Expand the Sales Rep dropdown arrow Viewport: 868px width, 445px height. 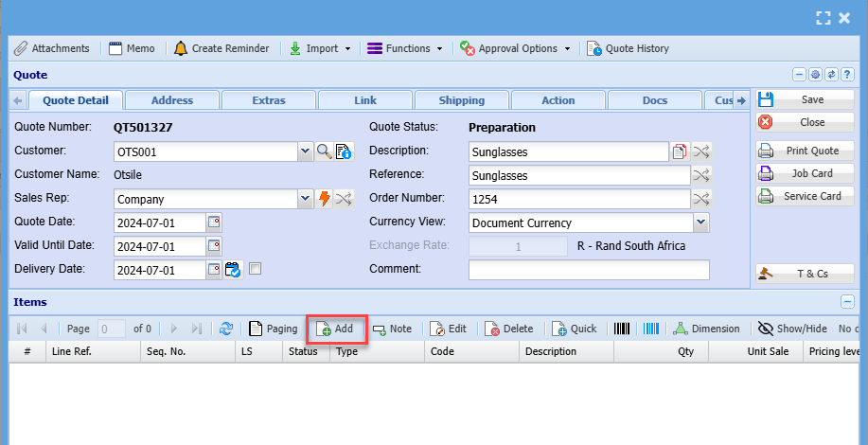[305, 199]
